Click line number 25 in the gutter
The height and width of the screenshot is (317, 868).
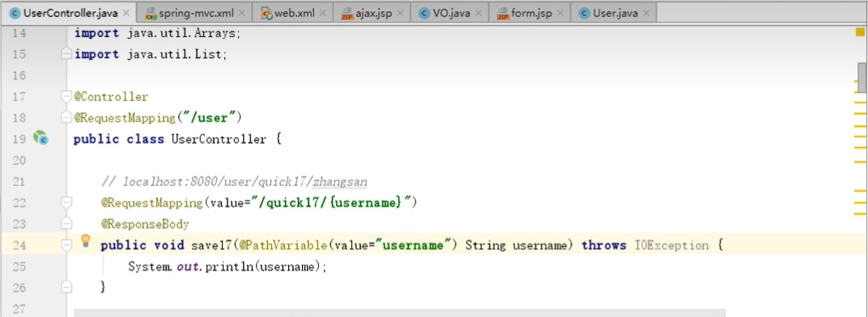(19, 267)
